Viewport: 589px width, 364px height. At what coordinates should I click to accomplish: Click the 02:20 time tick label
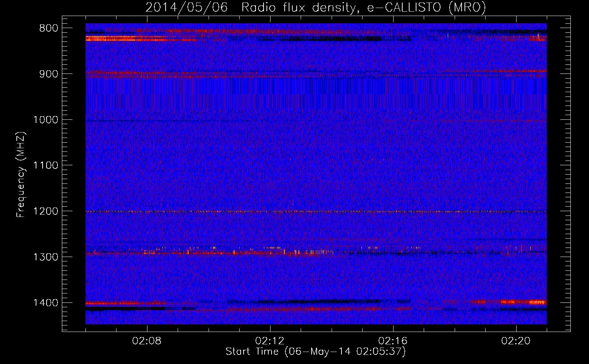(x=516, y=341)
